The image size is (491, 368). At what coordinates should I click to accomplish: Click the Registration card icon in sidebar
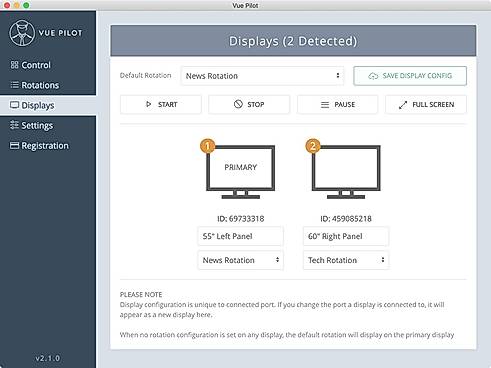point(14,146)
